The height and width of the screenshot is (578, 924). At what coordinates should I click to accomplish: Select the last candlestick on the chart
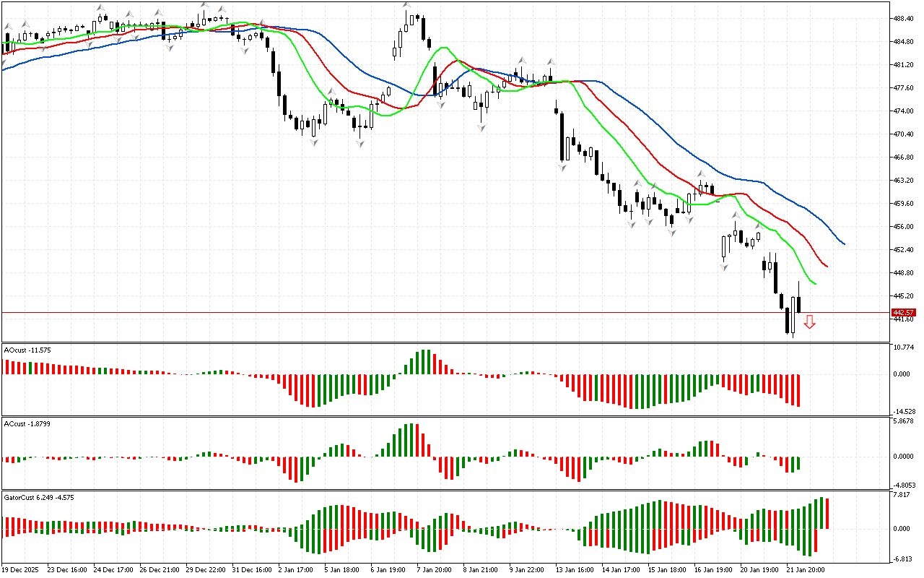pyautogui.click(x=798, y=303)
